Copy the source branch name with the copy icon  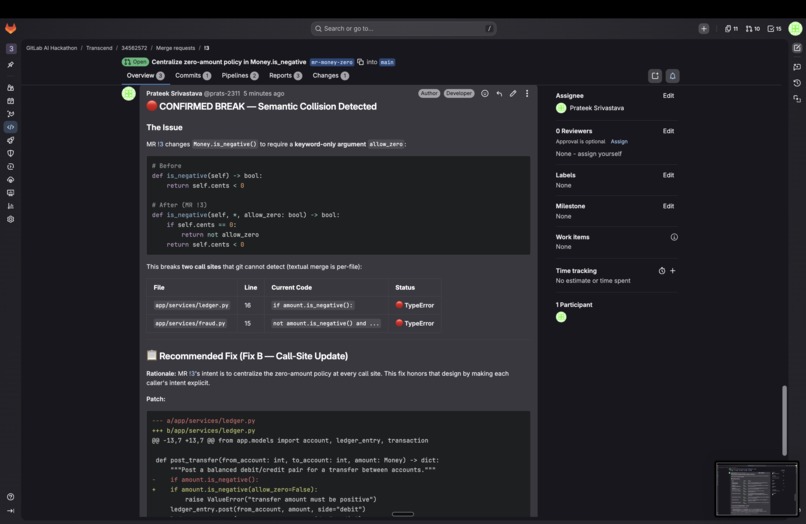click(x=360, y=62)
